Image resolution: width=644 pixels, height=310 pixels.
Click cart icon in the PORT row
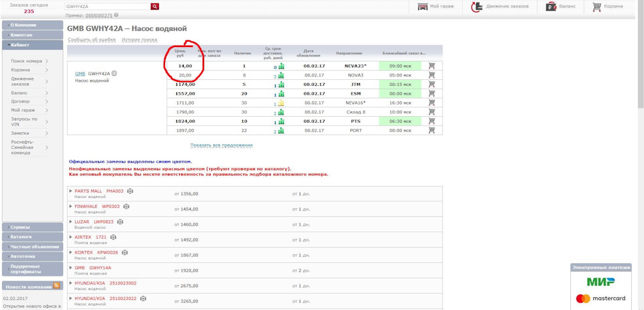click(431, 131)
